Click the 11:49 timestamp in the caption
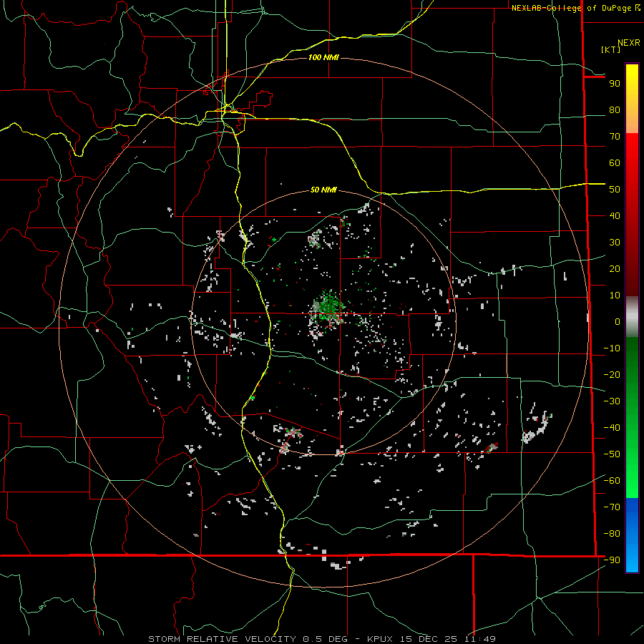This screenshot has width=644, height=644. coord(480,639)
